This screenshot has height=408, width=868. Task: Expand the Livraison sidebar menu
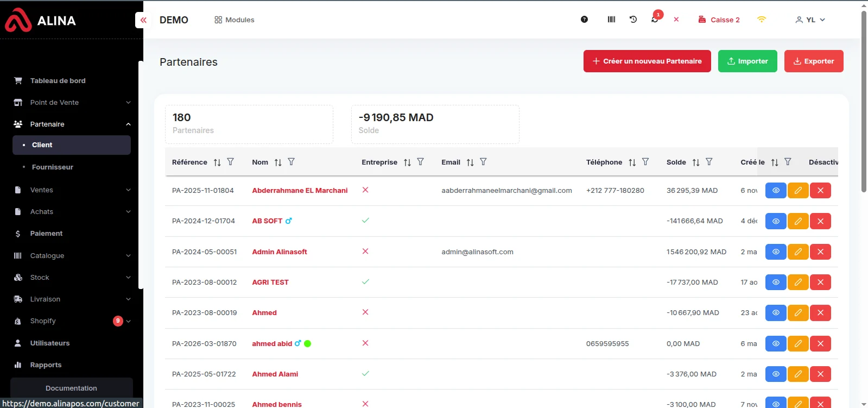(x=72, y=299)
